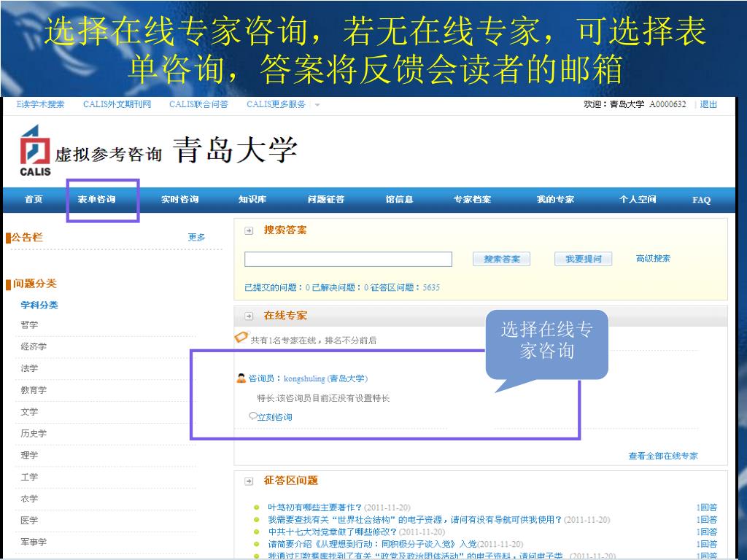Select the 农学 category
Screen dimensions: 747x560
(29, 499)
